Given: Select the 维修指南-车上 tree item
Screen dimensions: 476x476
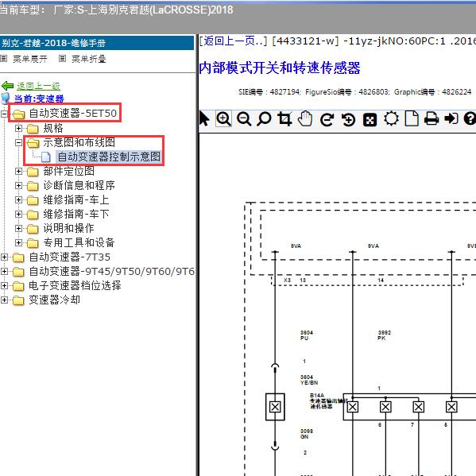Looking at the screenshot, I should [x=76, y=199].
